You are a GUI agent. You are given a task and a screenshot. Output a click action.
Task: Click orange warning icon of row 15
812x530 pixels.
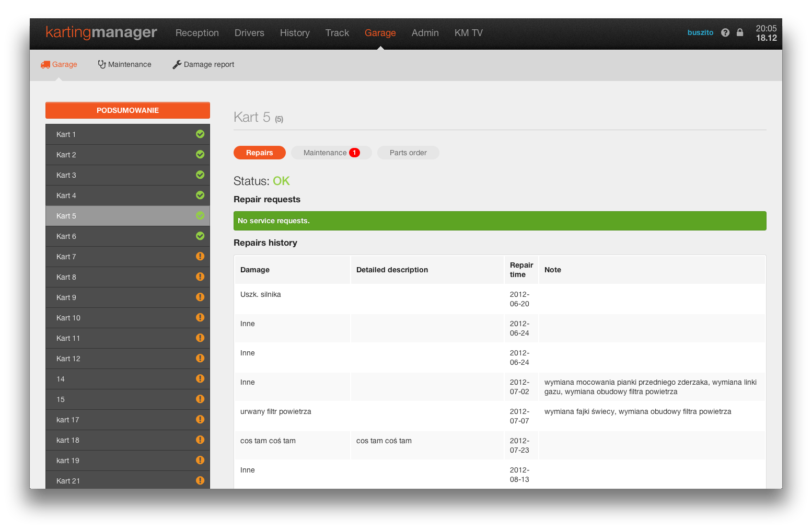200,399
